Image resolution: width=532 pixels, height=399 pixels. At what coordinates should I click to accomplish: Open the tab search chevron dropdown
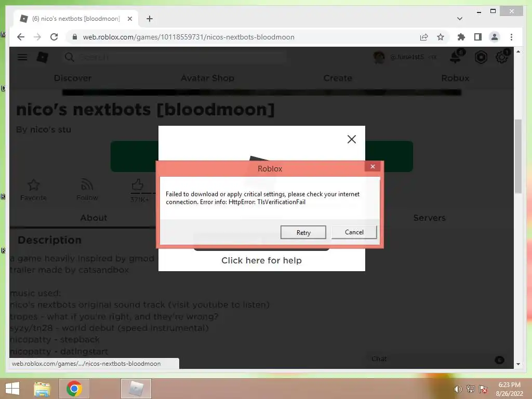(x=460, y=19)
